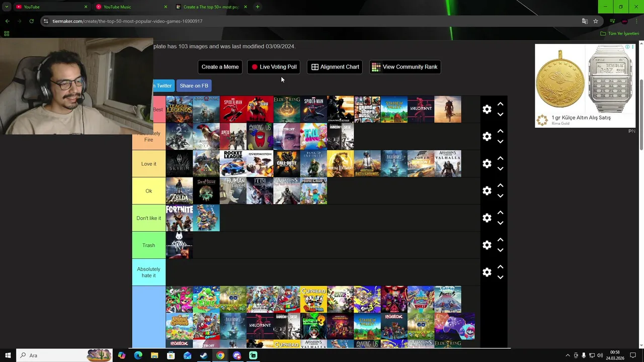Click the Absolutely Fire tier label
The height and width of the screenshot is (362, 644).
149,136
